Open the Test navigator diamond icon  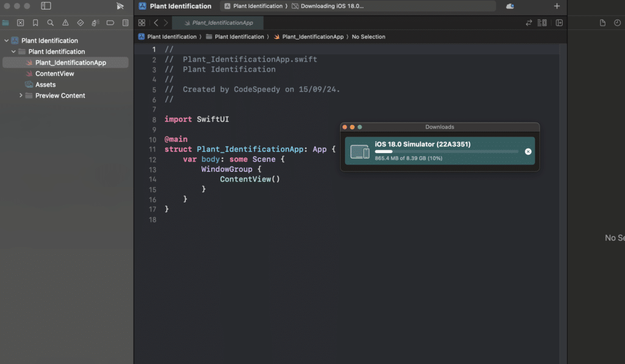pos(80,23)
